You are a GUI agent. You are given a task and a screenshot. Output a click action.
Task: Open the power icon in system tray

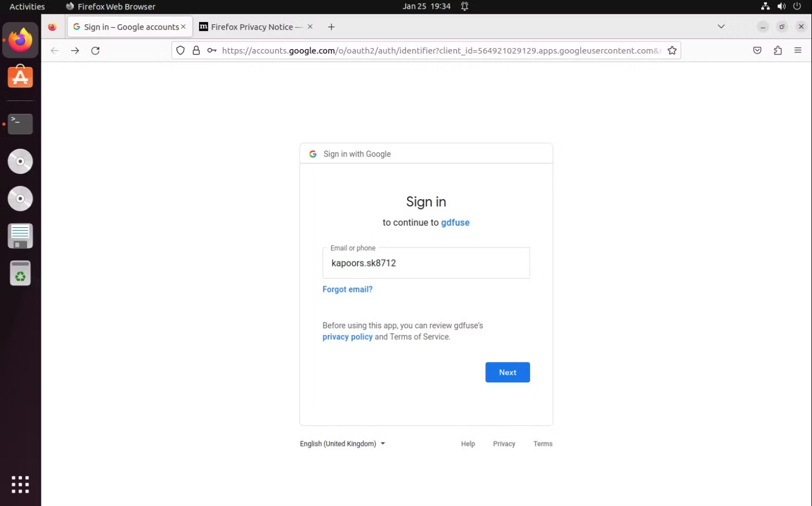[797, 7]
